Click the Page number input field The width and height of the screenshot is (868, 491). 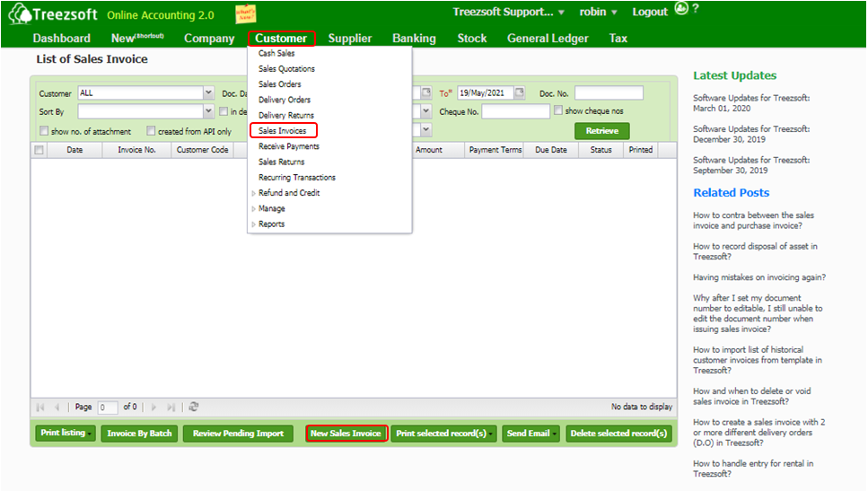pyautogui.click(x=108, y=408)
